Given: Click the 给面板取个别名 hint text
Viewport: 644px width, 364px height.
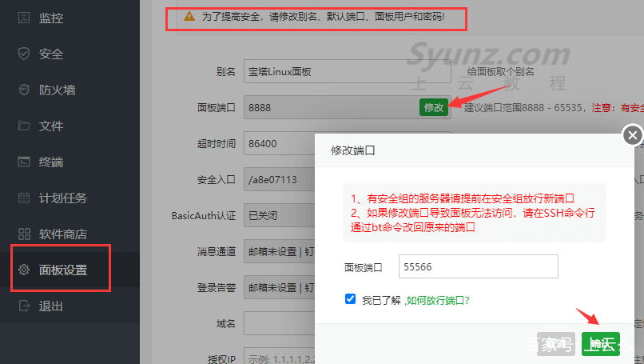Looking at the screenshot, I should click(501, 71).
